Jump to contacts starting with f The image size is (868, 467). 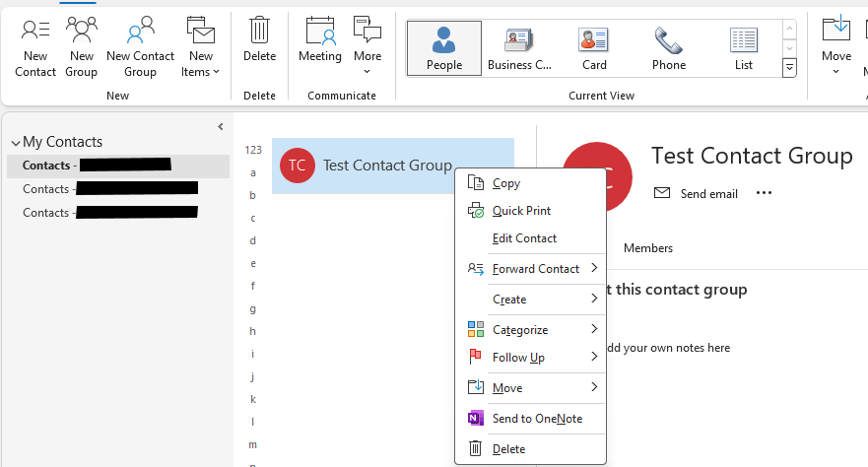click(253, 286)
